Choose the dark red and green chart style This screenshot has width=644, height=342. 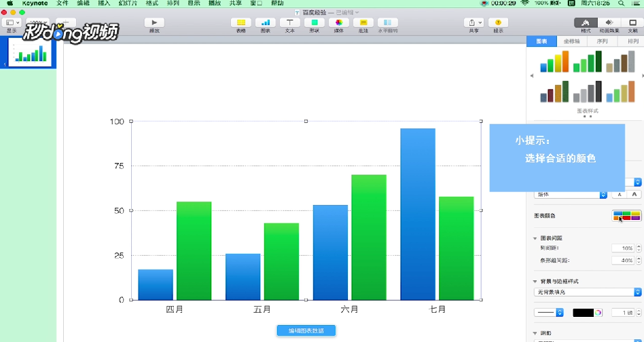tap(554, 92)
